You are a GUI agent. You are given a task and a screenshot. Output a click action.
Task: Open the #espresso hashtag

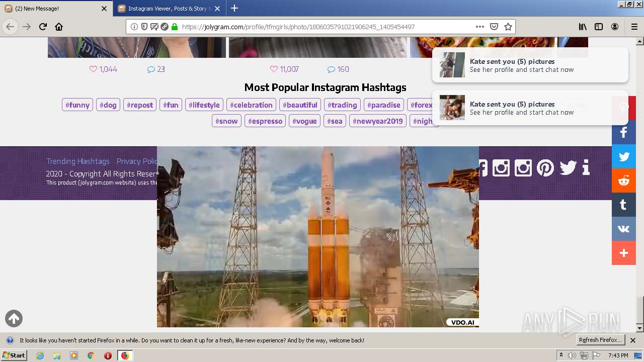tap(265, 121)
